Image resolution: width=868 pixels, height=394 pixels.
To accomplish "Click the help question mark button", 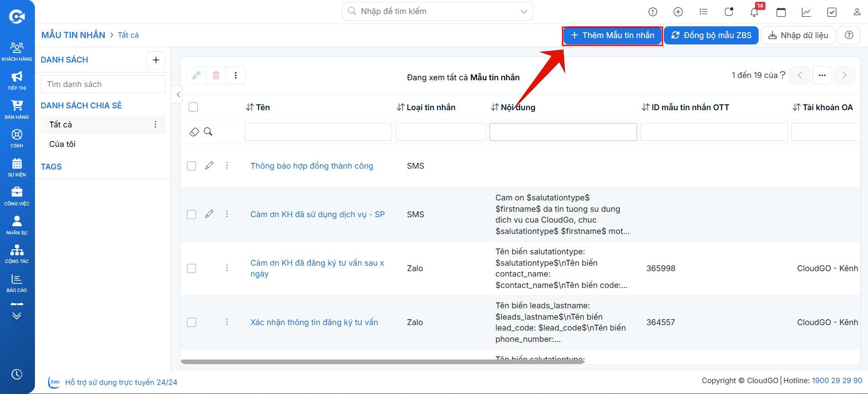I will [849, 35].
